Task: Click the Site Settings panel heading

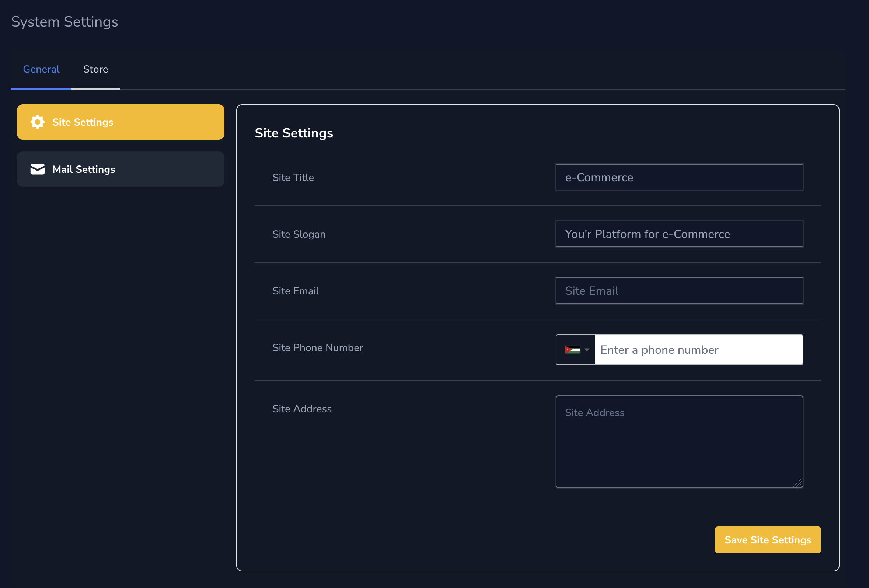Action: (294, 133)
